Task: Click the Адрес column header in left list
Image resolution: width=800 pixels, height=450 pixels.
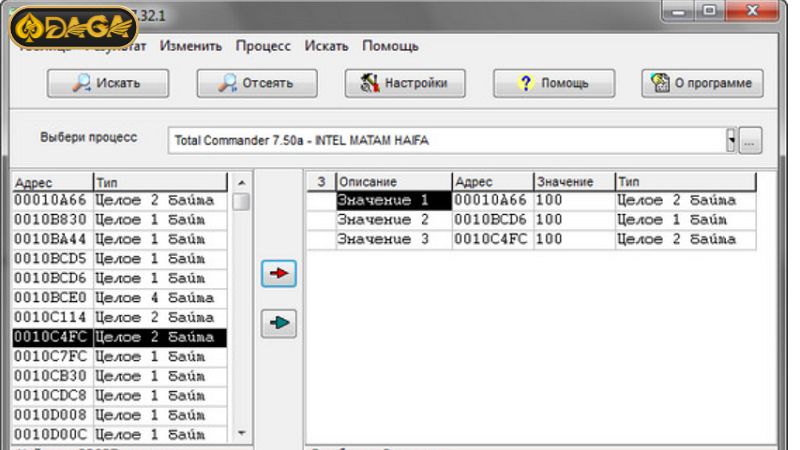Action: [53, 182]
